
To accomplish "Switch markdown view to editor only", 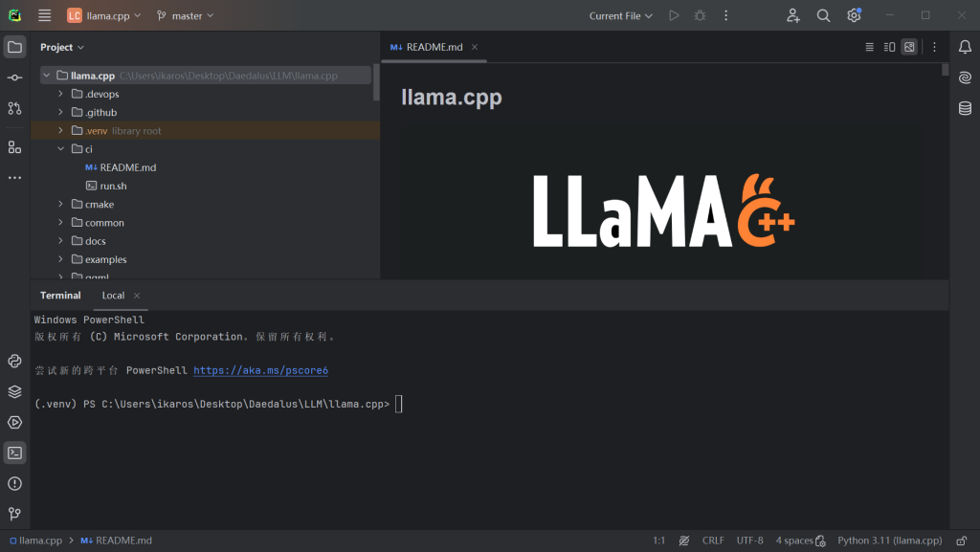I will [869, 47].
